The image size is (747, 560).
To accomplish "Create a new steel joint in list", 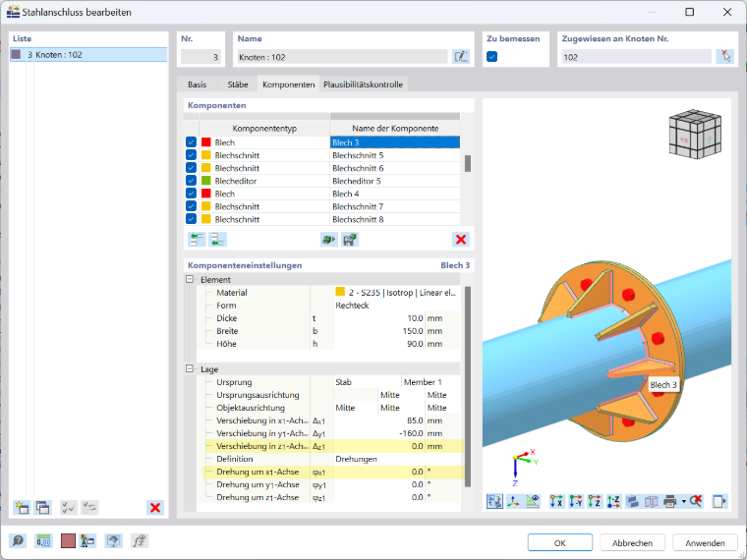I will 22,507.
